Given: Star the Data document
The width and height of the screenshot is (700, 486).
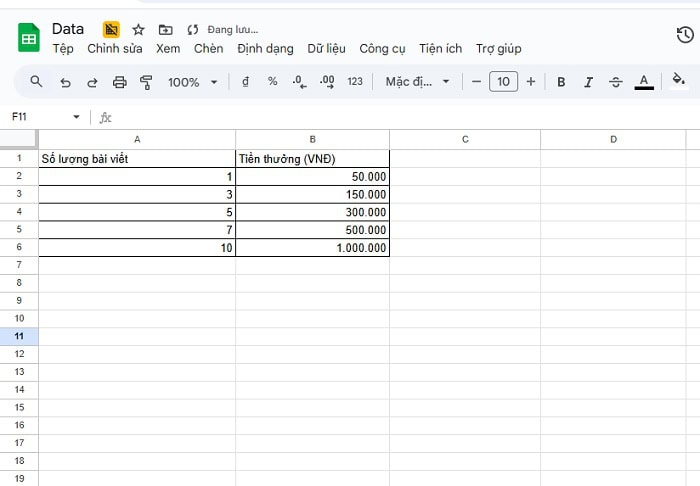Looking at the screenshot, I should (x=139, y=30).
